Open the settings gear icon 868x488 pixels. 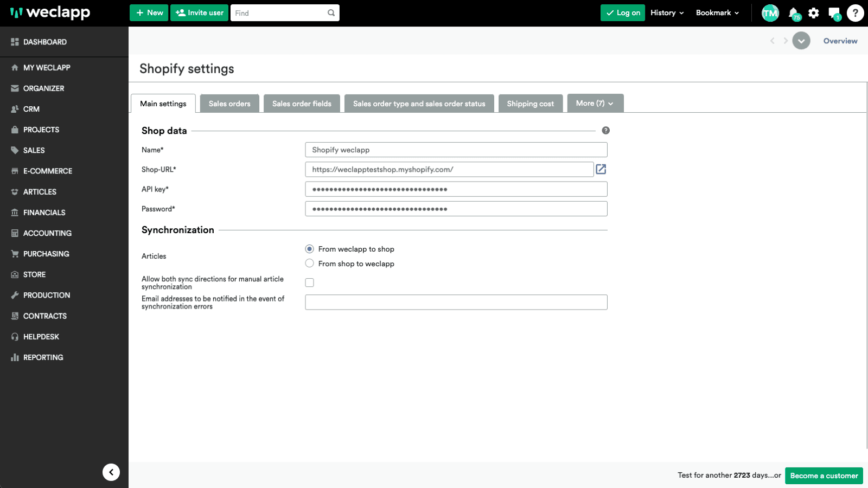[813, 13]
